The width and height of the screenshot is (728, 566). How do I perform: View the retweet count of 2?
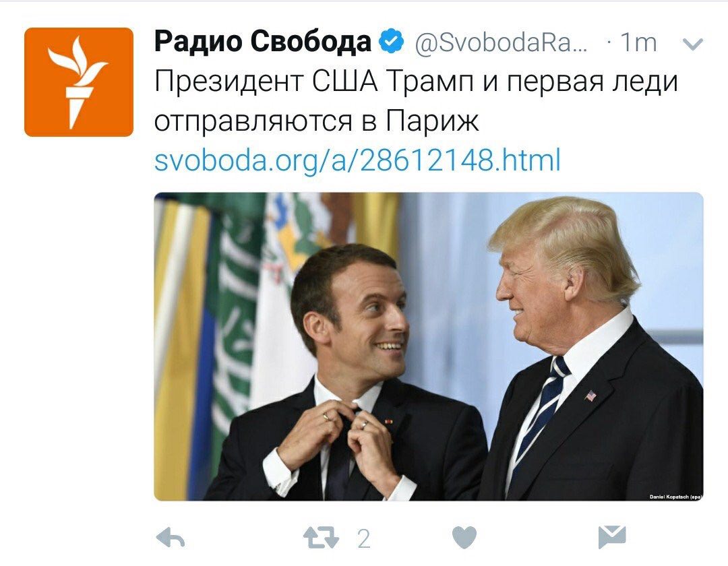coord(364,538)
